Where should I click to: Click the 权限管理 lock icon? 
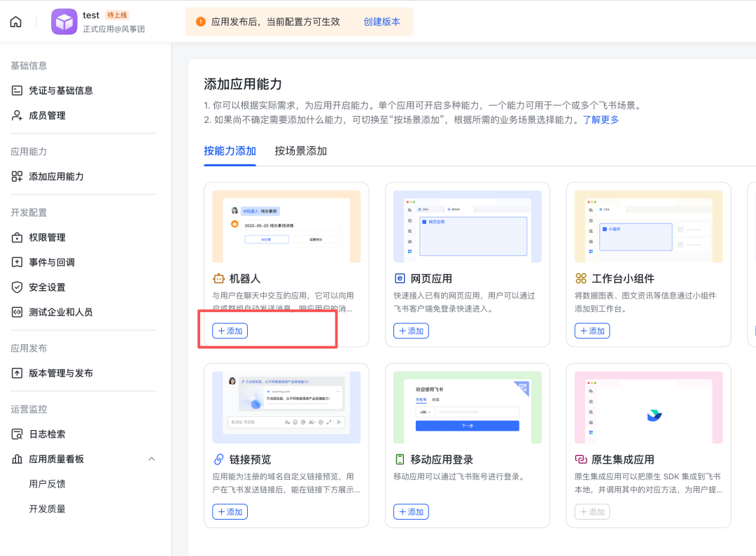click(x=17, y=238)
